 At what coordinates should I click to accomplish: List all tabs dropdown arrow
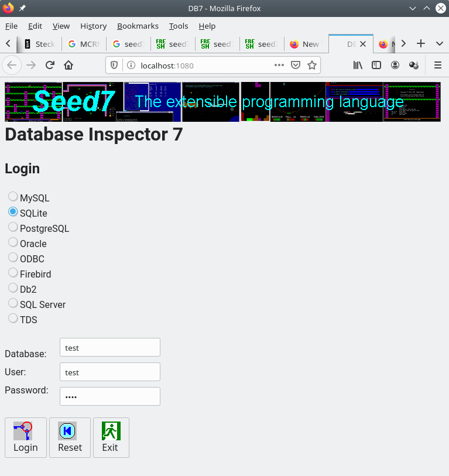[x=439, y=44]
